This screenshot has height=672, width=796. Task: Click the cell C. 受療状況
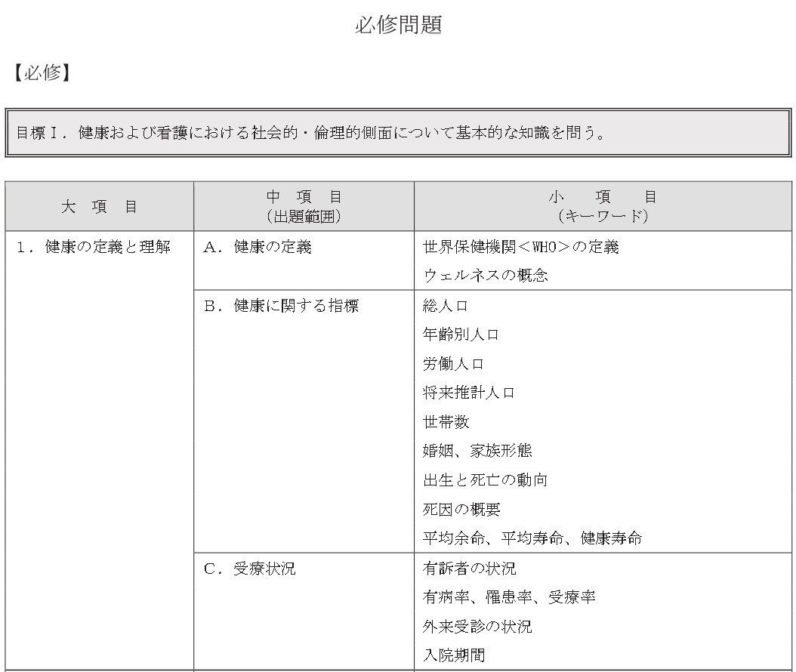coord(249,569)
